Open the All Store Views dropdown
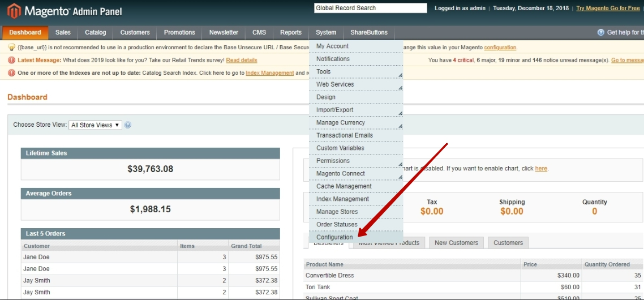The width and height of the screenshot is (644, 300). [95, 125]
